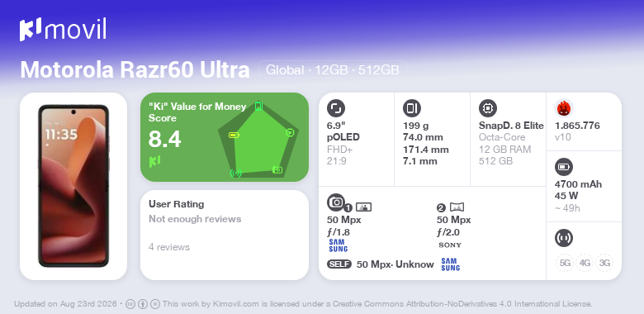Click the SELF selfie camera badge
Screen dimensions: 644x314
[339, 264]
